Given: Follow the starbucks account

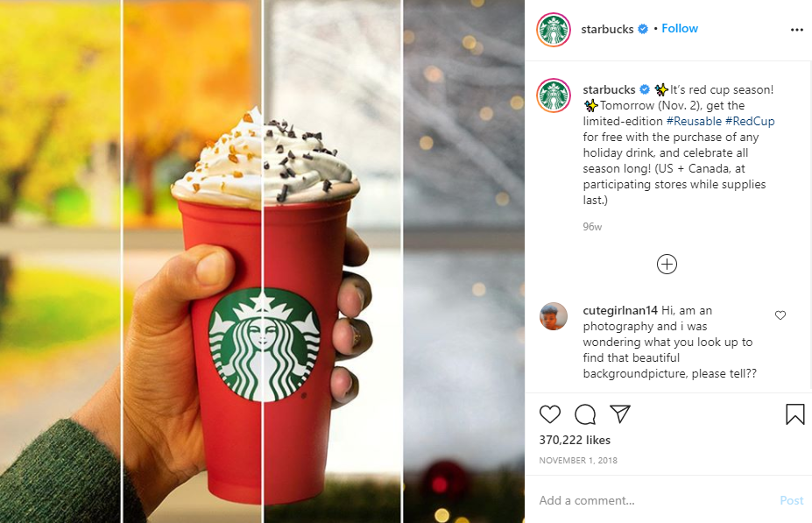Looking at the screenshot, I should click(680, 29).
